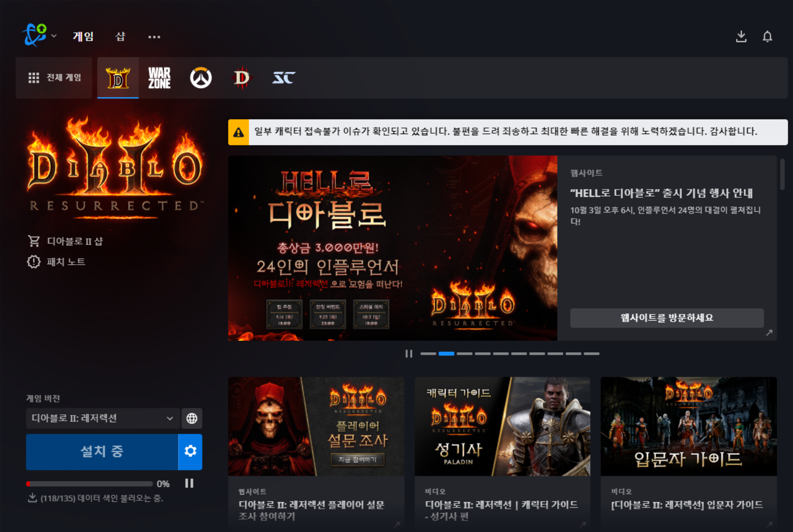Open 플레이어 설문 조사 참여하기 article title
793x532 pixels.
(311, 511)
